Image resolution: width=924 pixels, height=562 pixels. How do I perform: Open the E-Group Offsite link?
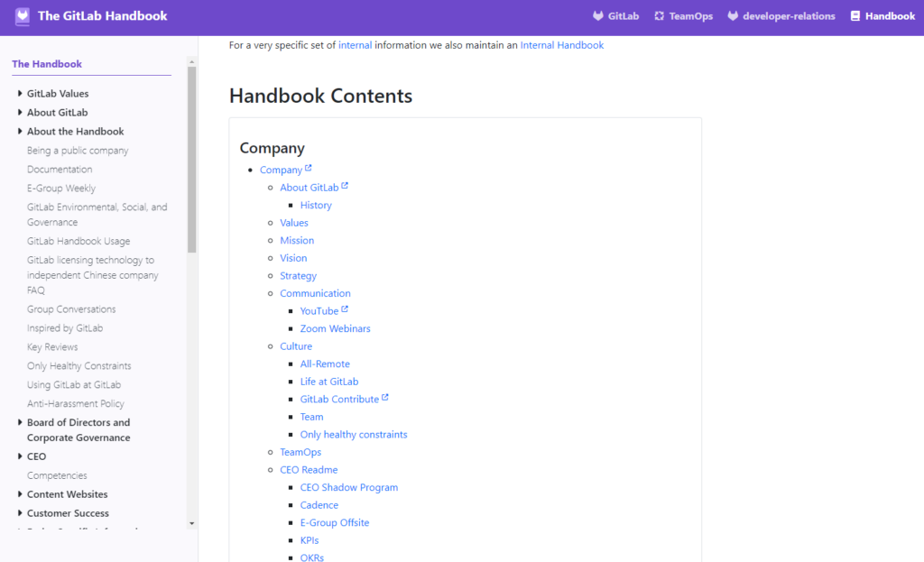[335, 523]
